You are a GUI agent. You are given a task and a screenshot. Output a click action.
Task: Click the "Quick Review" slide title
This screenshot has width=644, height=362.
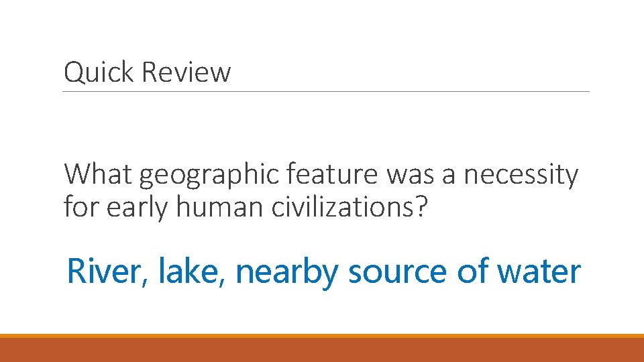(x=147, y=72)
